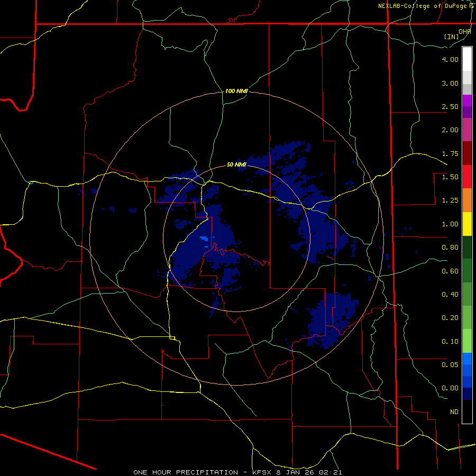The image size is (476, 476).
Task: Click the 3.00 legend value
Action: tap(450, 83)
